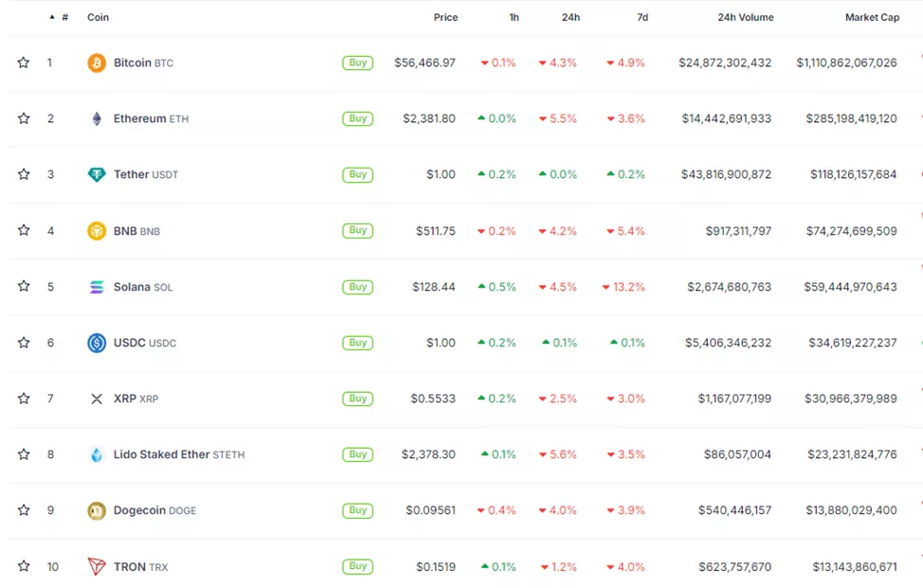Click the Solana logo icon
Screen dimensions: 923x588
97,287
